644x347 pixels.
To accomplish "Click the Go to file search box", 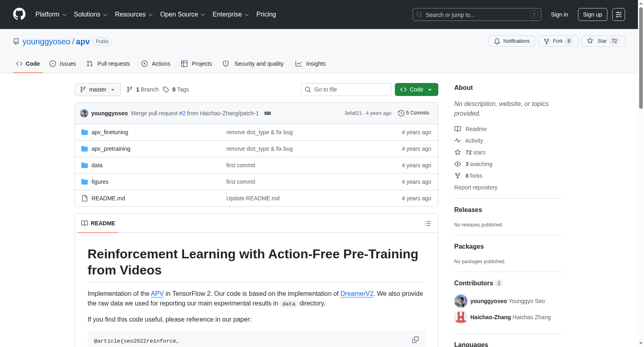I will (346, 89).
